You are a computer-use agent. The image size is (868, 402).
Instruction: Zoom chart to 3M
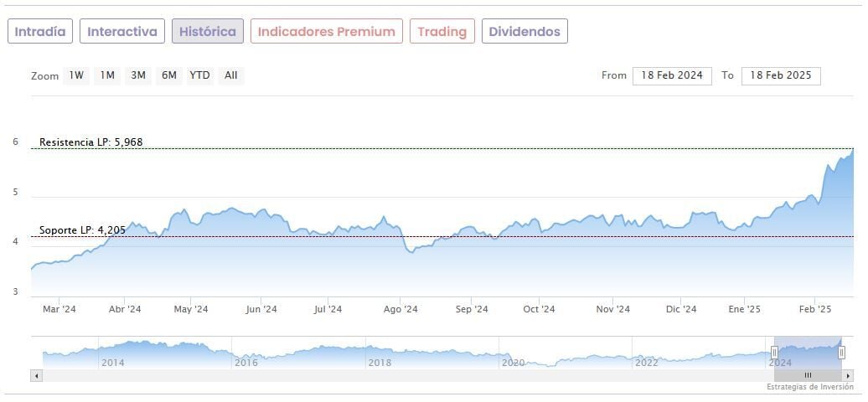[x=138, y=75]
